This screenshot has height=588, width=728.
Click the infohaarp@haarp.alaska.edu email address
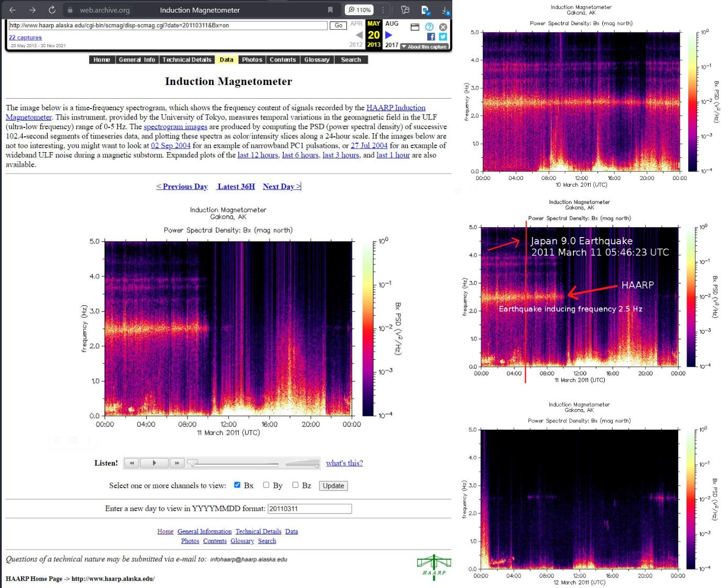click(249, 559)
